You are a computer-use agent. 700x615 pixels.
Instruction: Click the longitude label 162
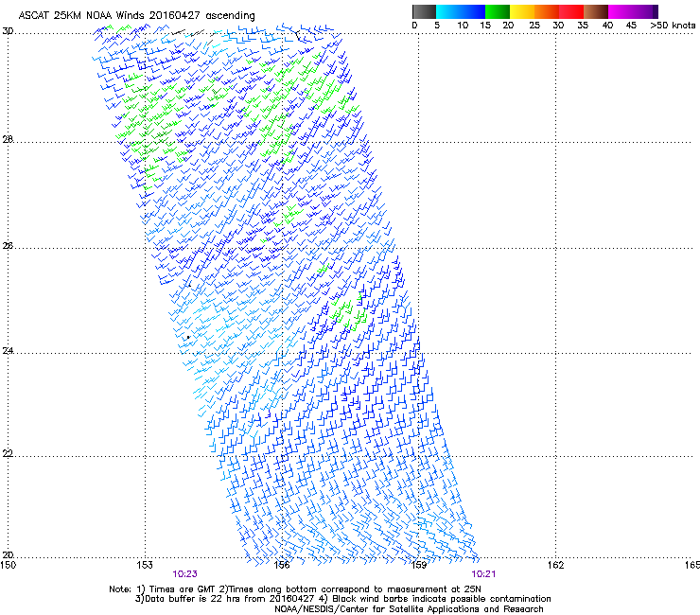pyautogui.click(x=556, y=565)
